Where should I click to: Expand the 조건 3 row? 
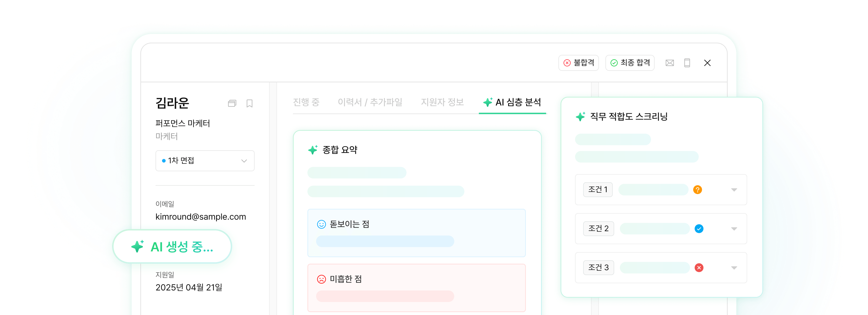[x=734, y=268]
